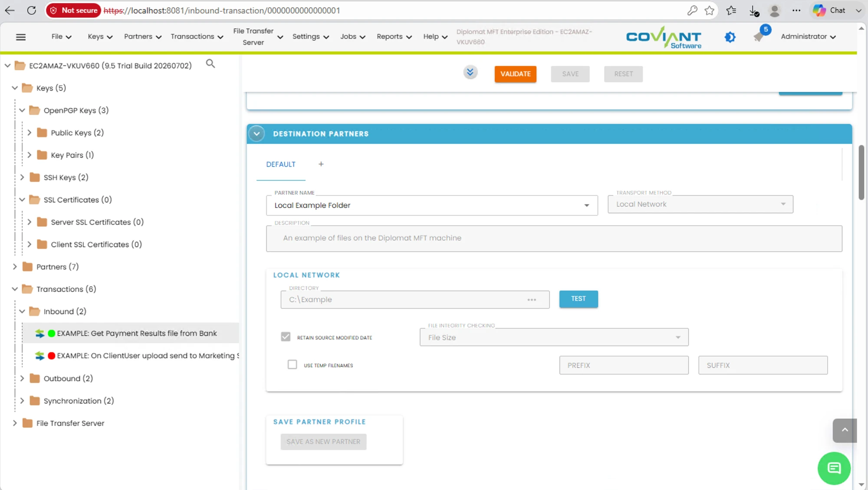
Task: Click the Not secure site badge
Action: coord(73,10)
